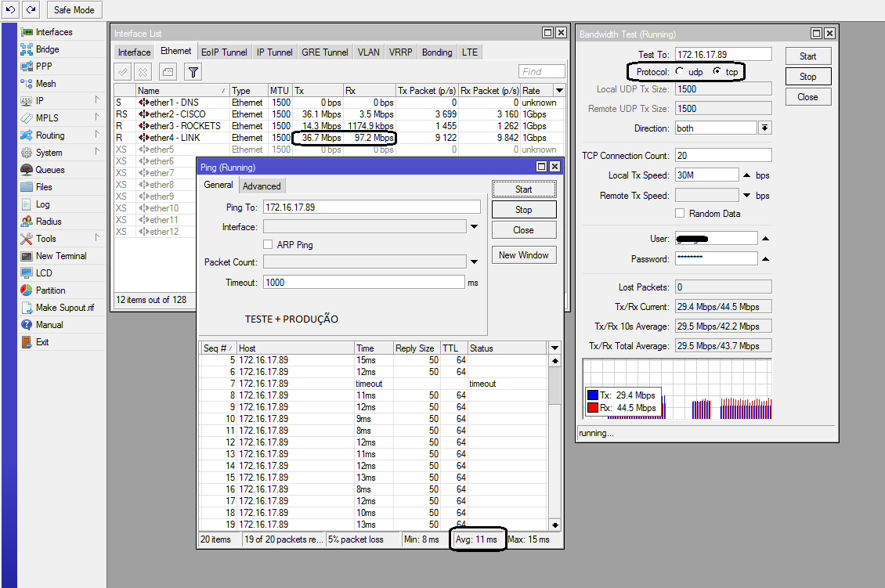This screenshot has width=885, height=588.
Task: Click the Ping To address field
Action: (x=371, y=207)
